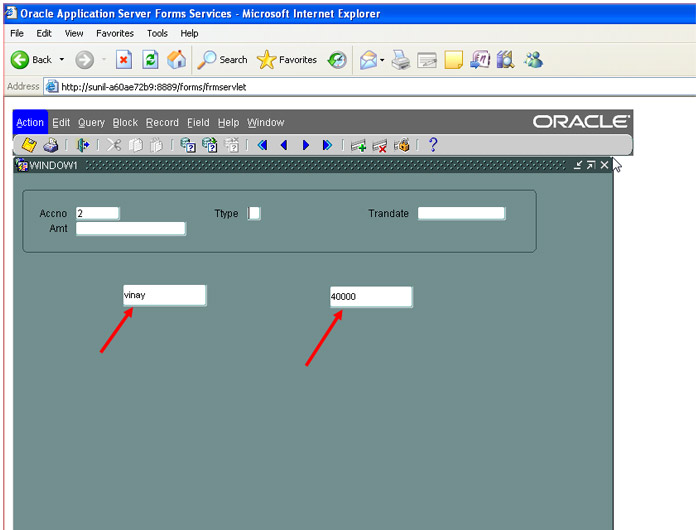The width and height of the screenshot is (700, 530).
Task: Click the browser Back button
Action: click(31, 60)
